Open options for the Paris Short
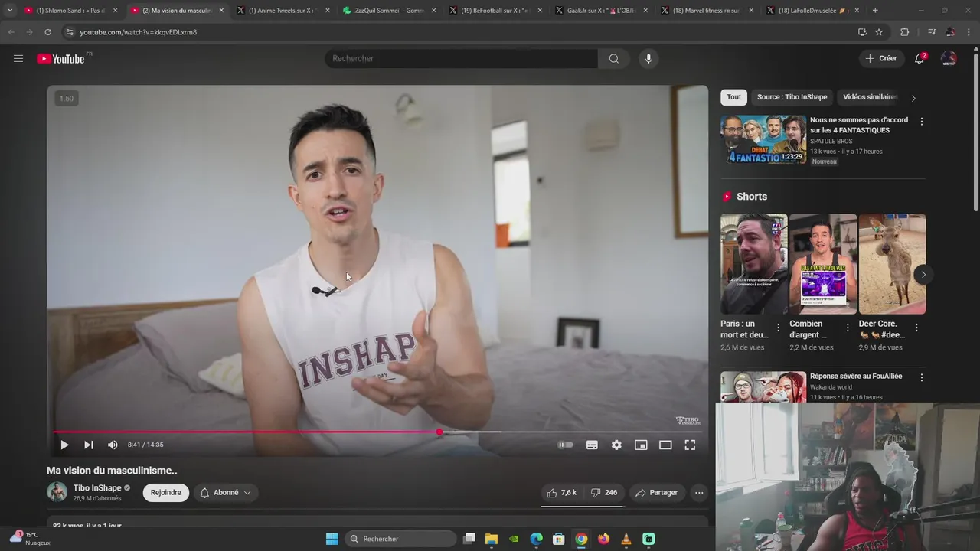Screen dimensions: 980x551 (779, 328)
